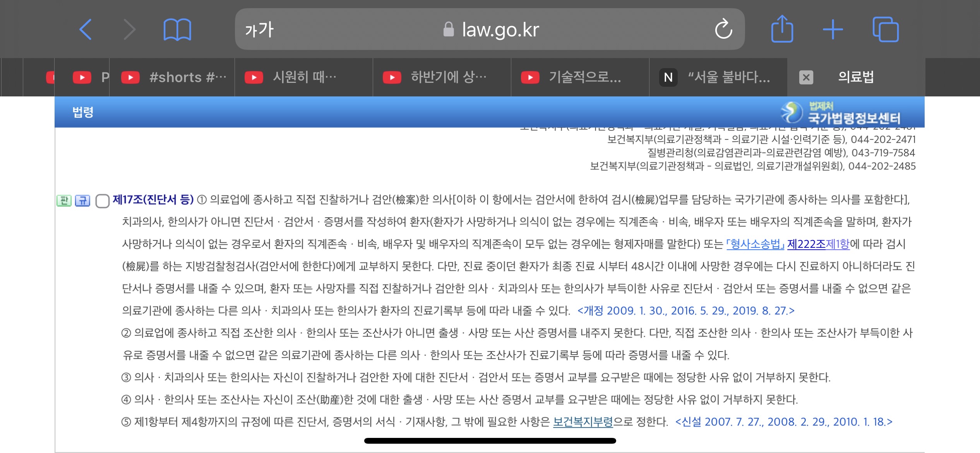Switch to the 시원히 때 YouTube tab

304,77
